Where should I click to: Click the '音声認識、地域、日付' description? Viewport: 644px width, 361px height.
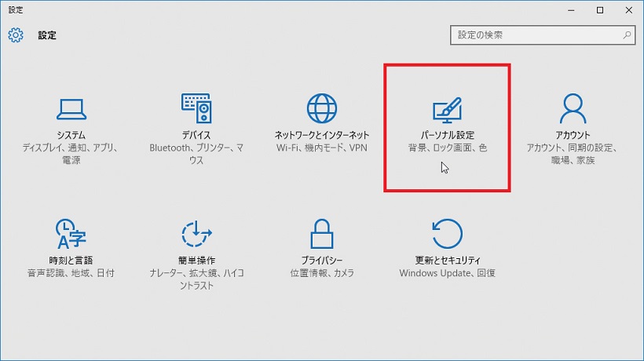(x=71, y=273)
